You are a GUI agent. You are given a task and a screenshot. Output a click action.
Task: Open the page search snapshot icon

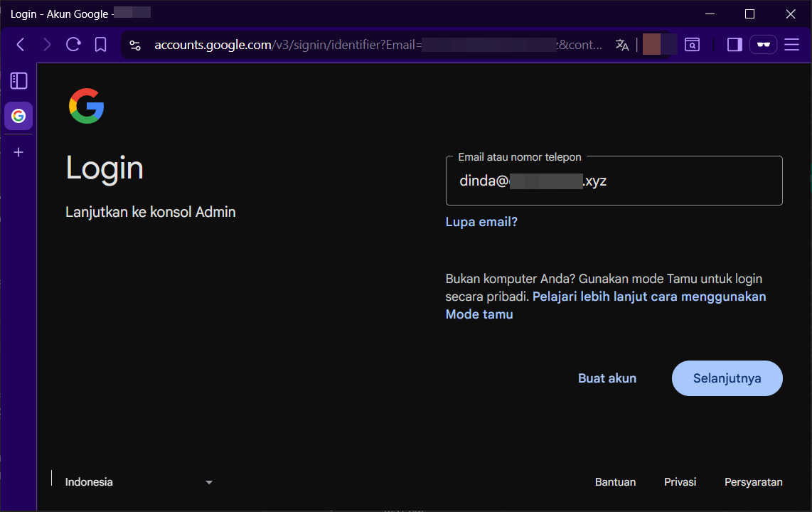coord(693,45)
